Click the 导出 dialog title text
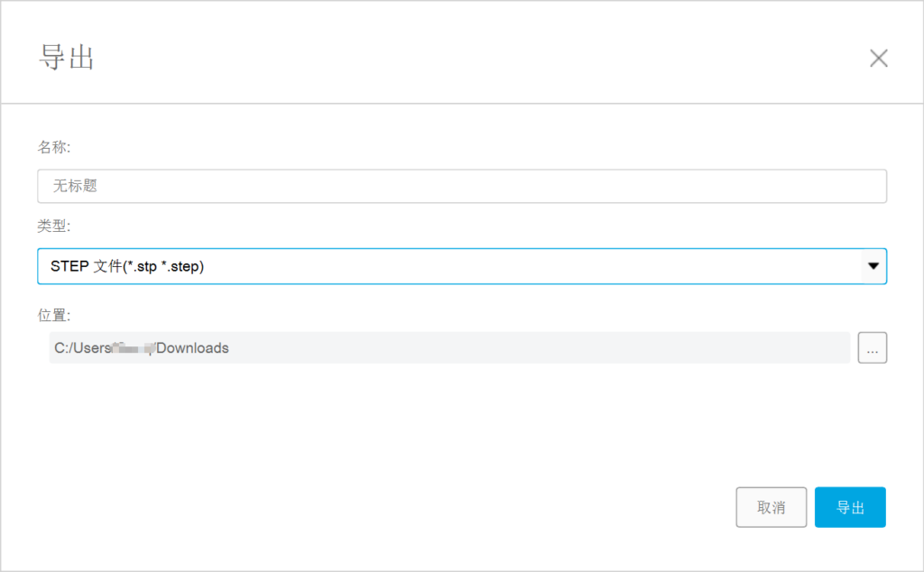This screenshot has height=572, width=924. [67, 57]
